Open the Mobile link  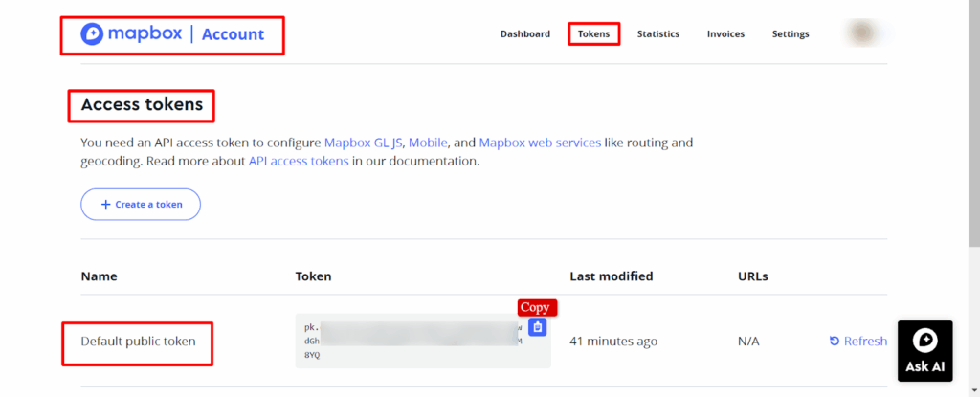pos(429,143)
